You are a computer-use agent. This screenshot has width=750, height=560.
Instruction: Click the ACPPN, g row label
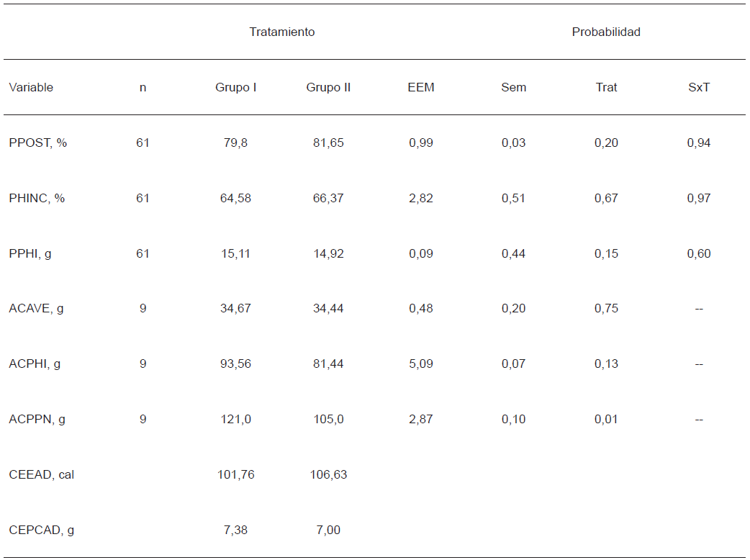37,419
